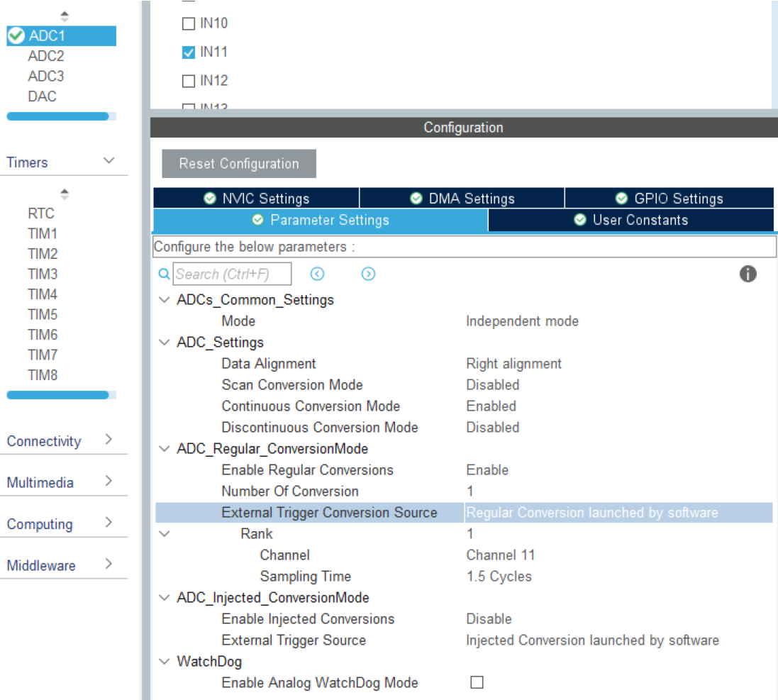The width and height of the screenshot is (778, 700).
Task: Click the Scan Conversion Mode Disabled value
Action: [x=493, y=385]
